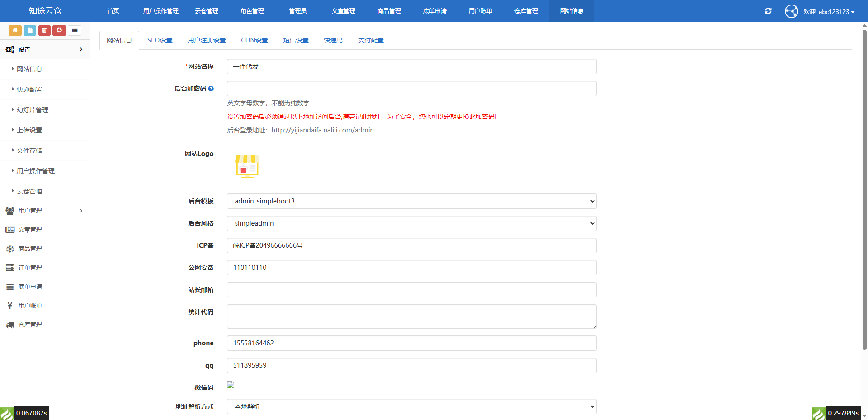Click the list toggle icon in toolbar
This screenshot has height=420, width=868.
click(75, 30)
